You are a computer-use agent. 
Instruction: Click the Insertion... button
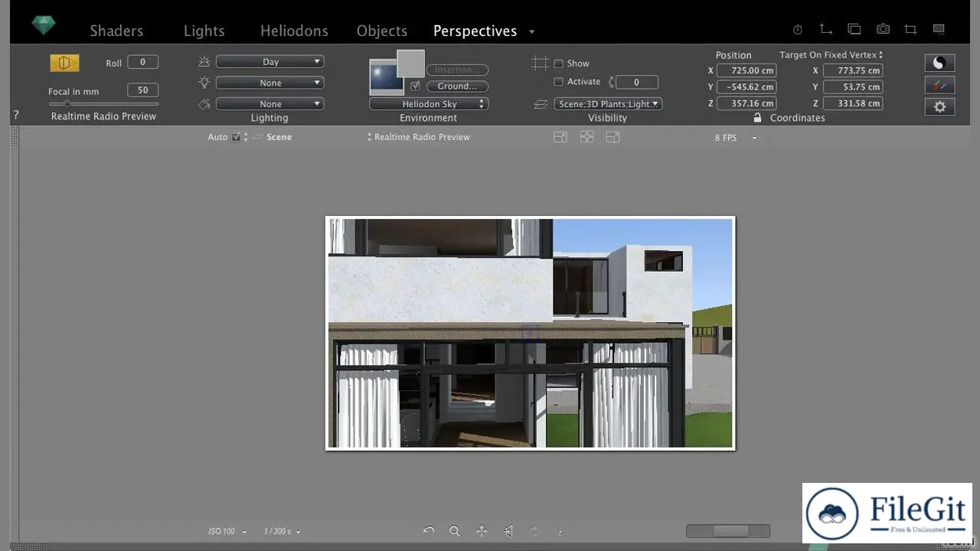click(x=457, y=70)
